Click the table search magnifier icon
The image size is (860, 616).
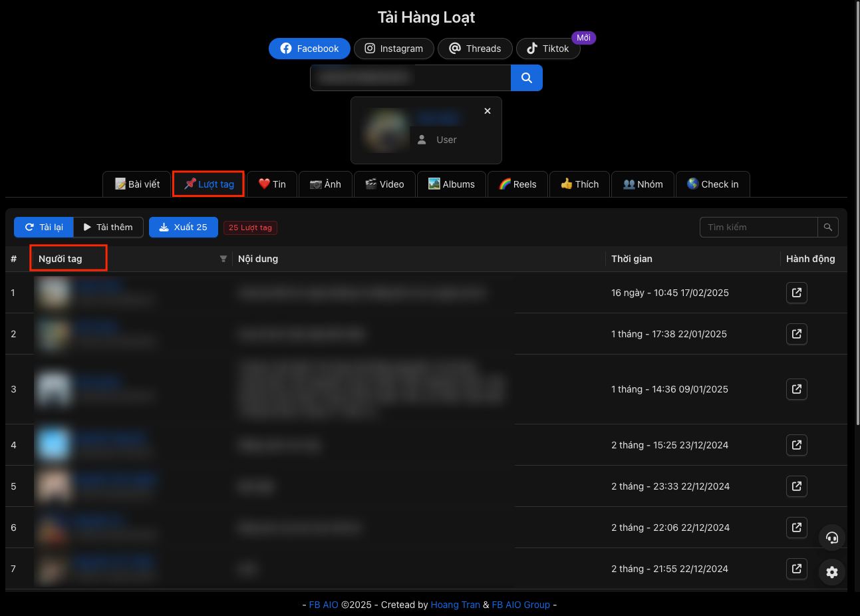[x=828, y=228]
